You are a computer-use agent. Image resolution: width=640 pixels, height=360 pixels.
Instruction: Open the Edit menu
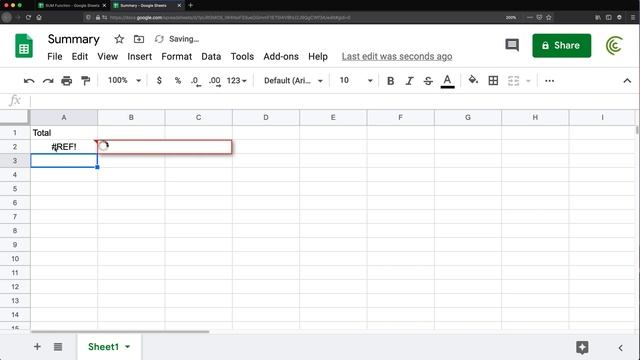click(x=80, y=56)
